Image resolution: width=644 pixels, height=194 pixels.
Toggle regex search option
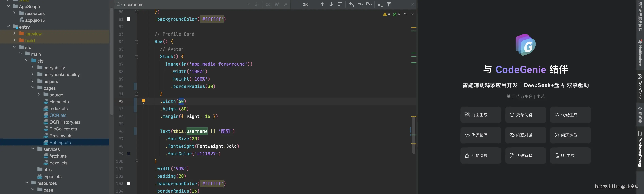coord(285,4)
